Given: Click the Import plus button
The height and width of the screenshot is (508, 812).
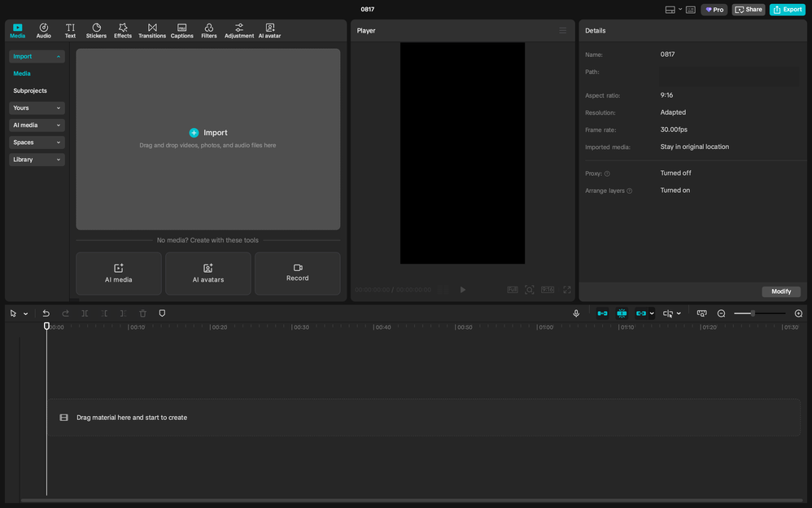Looking at the screenshot, I should tap(194, 133).
